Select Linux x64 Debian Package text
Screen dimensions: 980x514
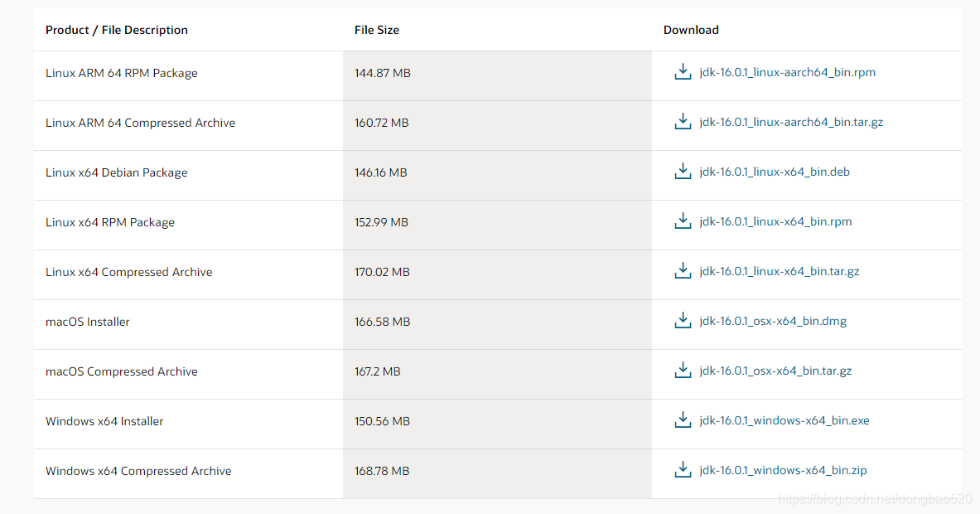116,172
